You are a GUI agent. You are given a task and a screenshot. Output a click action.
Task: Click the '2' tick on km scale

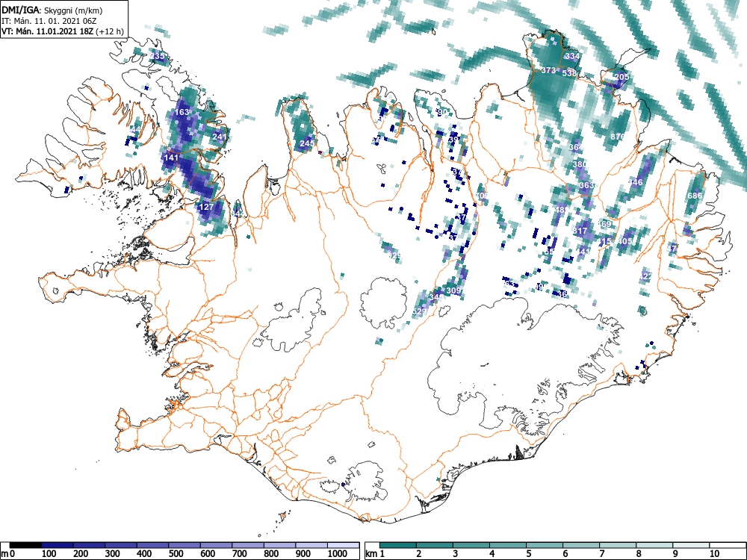[419, 553]
